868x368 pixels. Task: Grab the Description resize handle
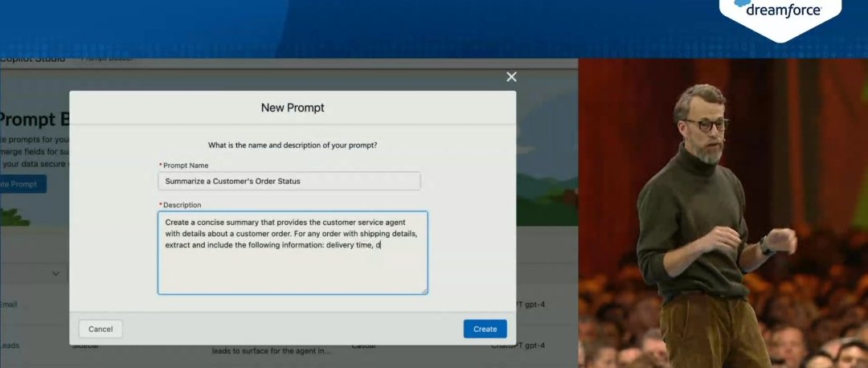point(424,291)
